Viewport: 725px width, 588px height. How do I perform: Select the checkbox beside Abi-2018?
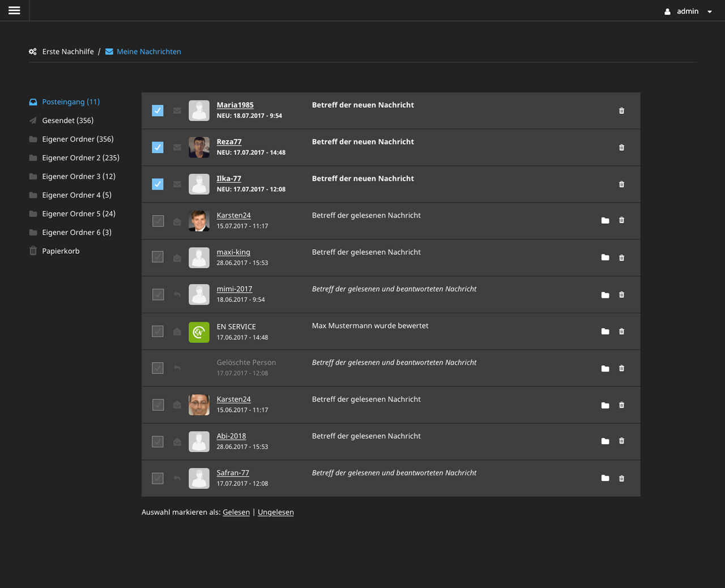pos(157,441)
